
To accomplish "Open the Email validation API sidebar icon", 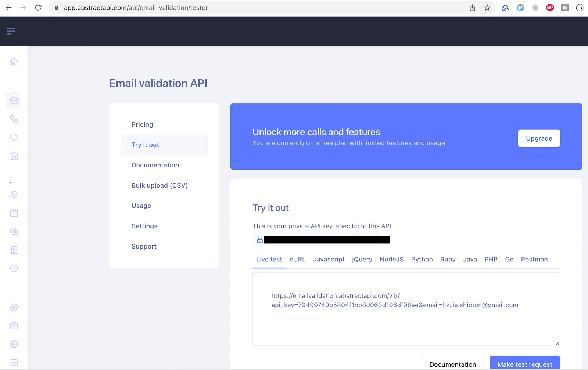I will pyautogui.click(x=14, y=100).
